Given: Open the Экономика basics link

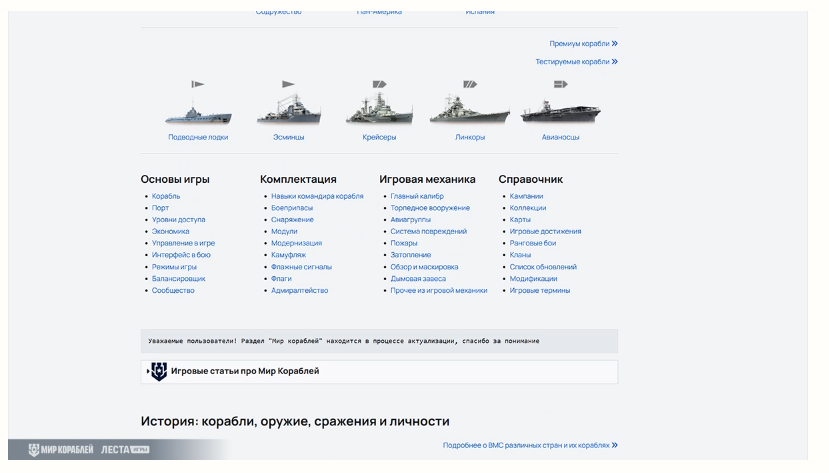Looking at the screenshot, I should [170, 231].
